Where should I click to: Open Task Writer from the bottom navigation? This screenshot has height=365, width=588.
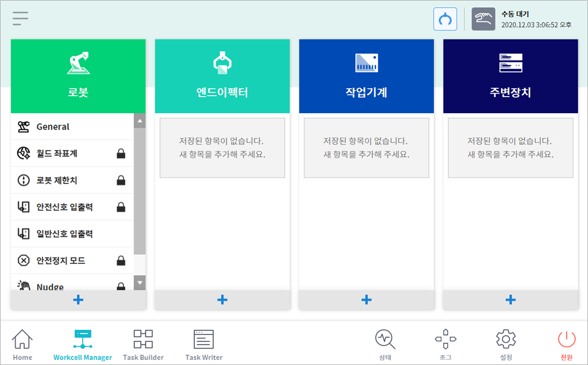[203, 343]
